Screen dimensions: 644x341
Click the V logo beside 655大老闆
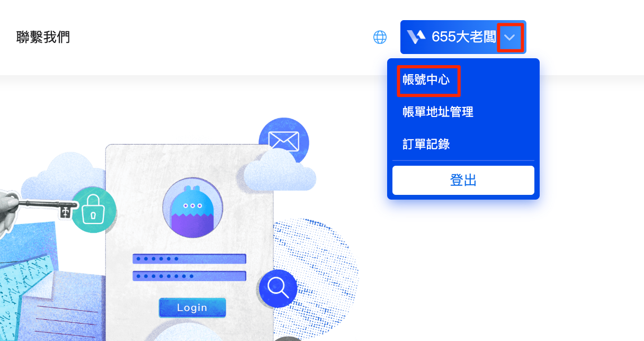[416, 37]
